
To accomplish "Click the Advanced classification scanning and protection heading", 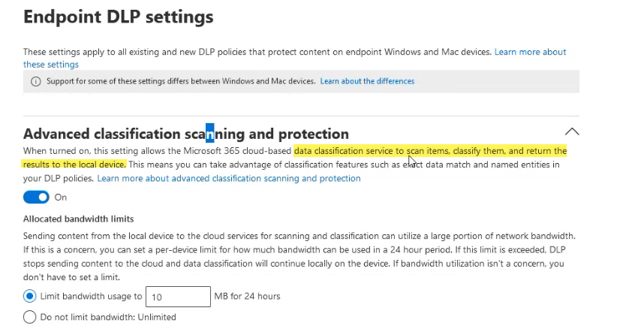I will click(x=186, y=134).
